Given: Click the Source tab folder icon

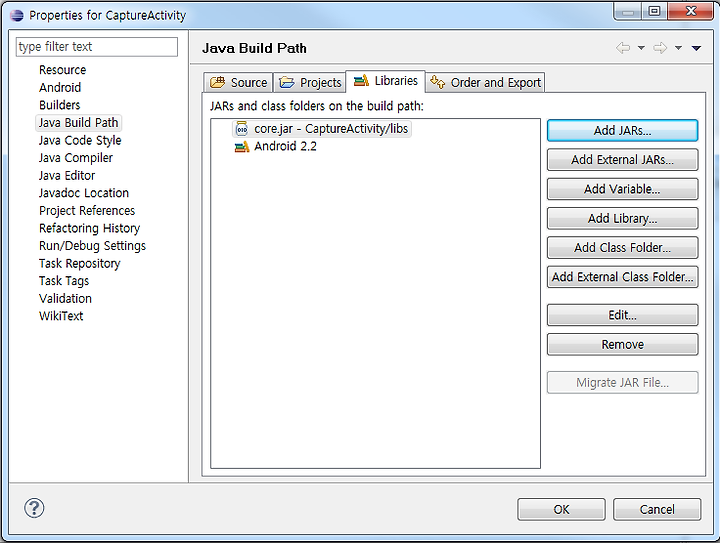Looking at the screenshot, I should coord(217,83).
